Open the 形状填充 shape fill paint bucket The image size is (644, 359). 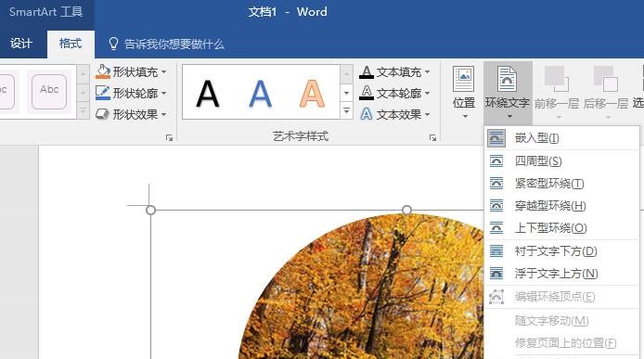pos(103,71)
